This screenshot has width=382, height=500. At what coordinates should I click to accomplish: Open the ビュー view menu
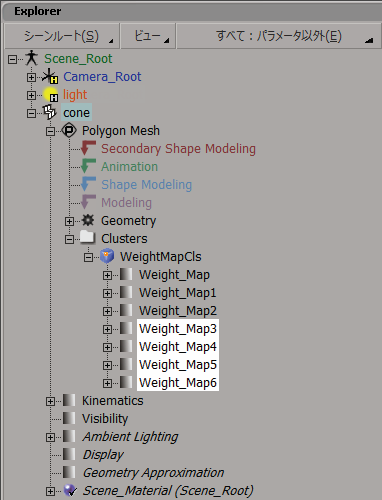(148, 36)
